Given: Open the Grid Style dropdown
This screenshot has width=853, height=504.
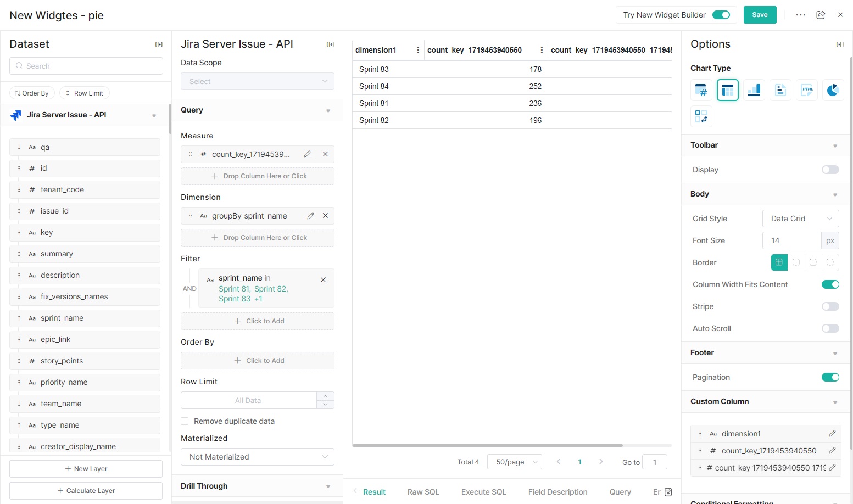Looking at the screenshot, I should coord(800,219).
